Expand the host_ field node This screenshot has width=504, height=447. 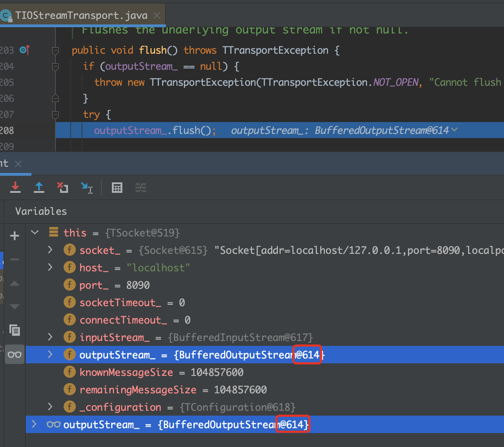(x=50, y=267)
